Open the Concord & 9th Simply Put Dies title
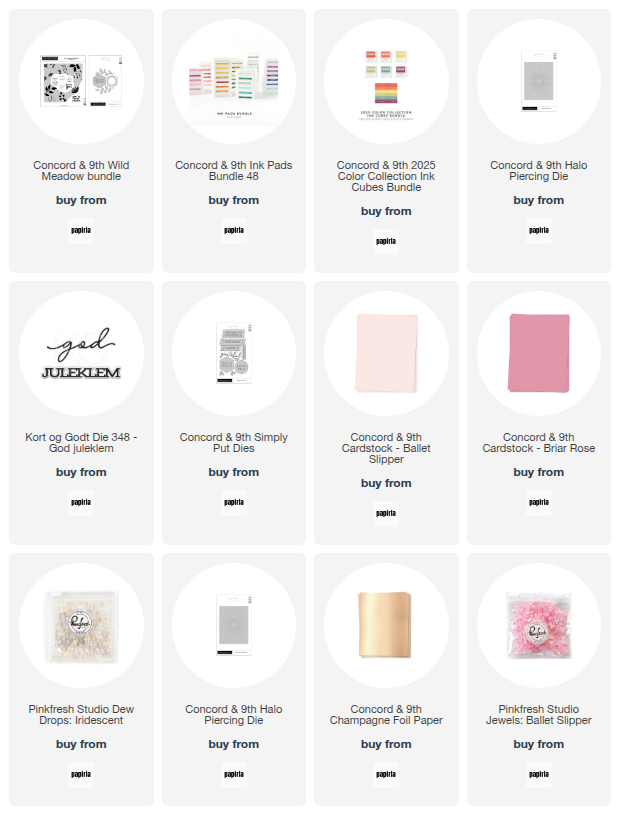 tap(233, 443)
